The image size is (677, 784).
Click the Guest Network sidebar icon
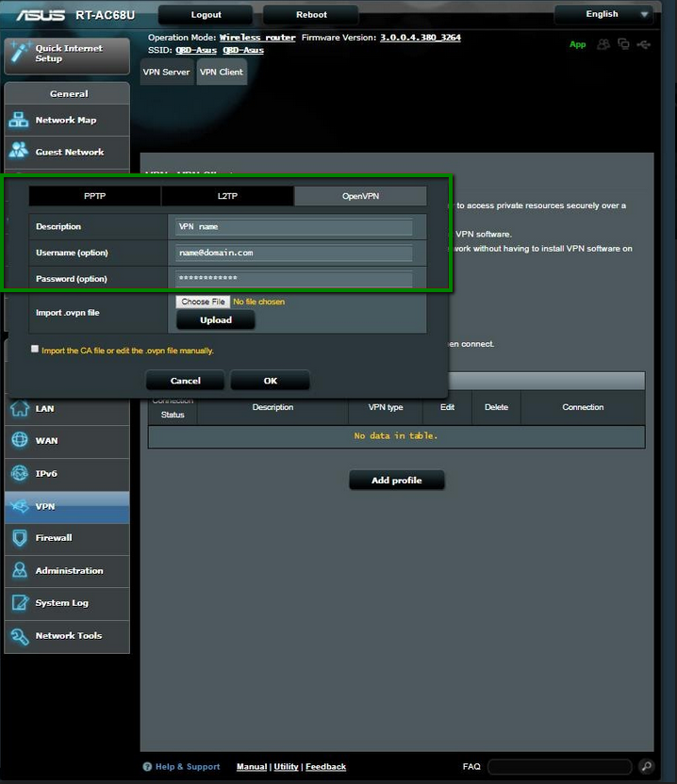pos(19,152)
